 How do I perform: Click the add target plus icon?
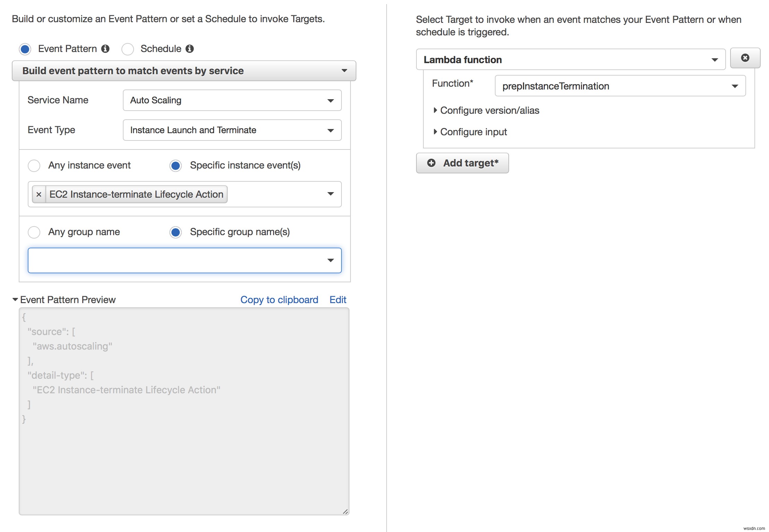pos(431,163)
